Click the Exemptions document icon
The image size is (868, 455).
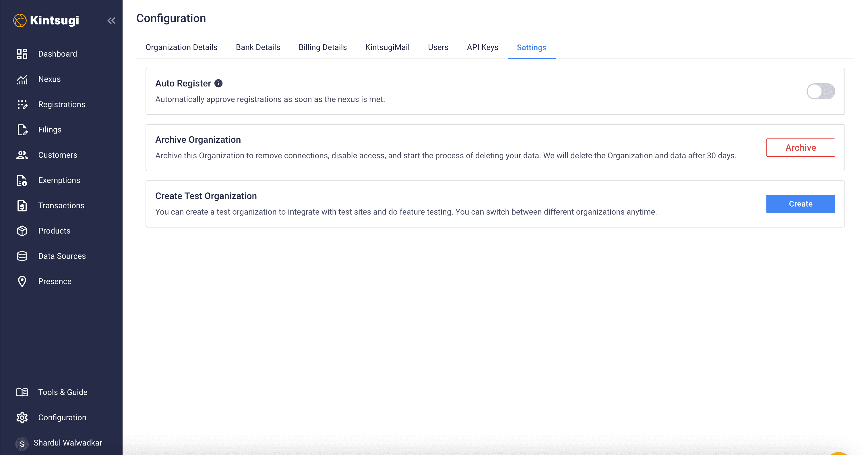coord(22,180)
